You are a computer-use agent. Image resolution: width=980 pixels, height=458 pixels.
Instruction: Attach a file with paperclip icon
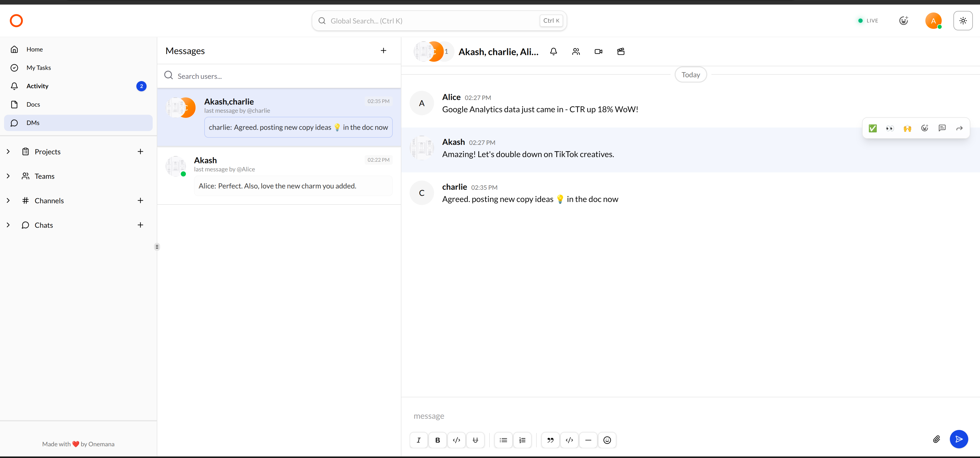(x=936, y=439)
